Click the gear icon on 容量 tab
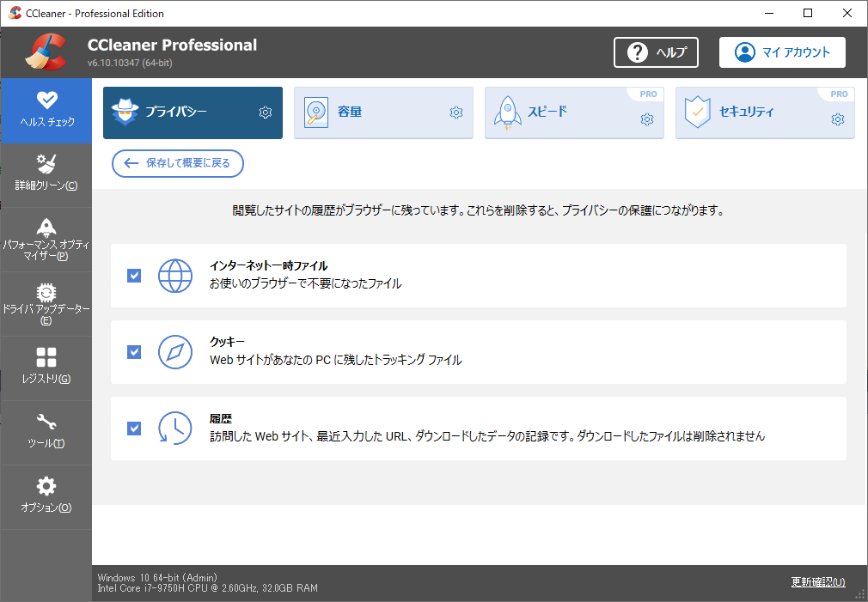Screen dimensions: 868x602 point(456,112)
